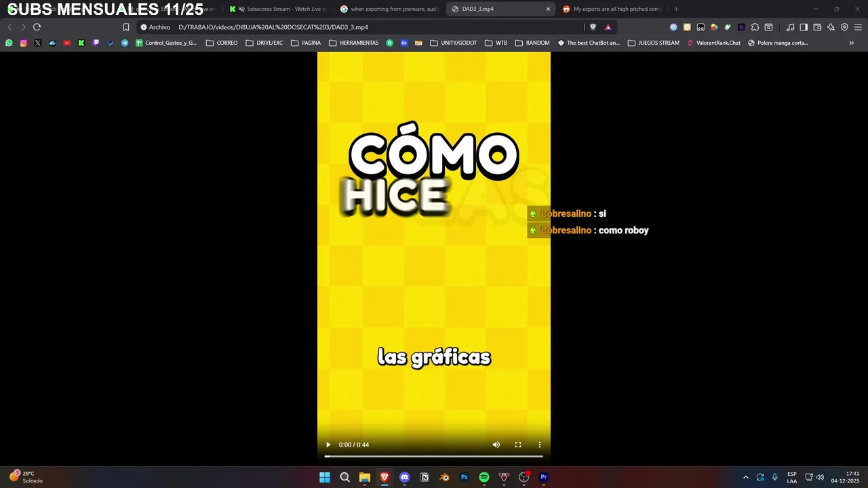The height and width of the screenshot is (488, 868).
Task: Click the address bar showing DAD3_3.mp4 path
Action: [x=359, y=27]
